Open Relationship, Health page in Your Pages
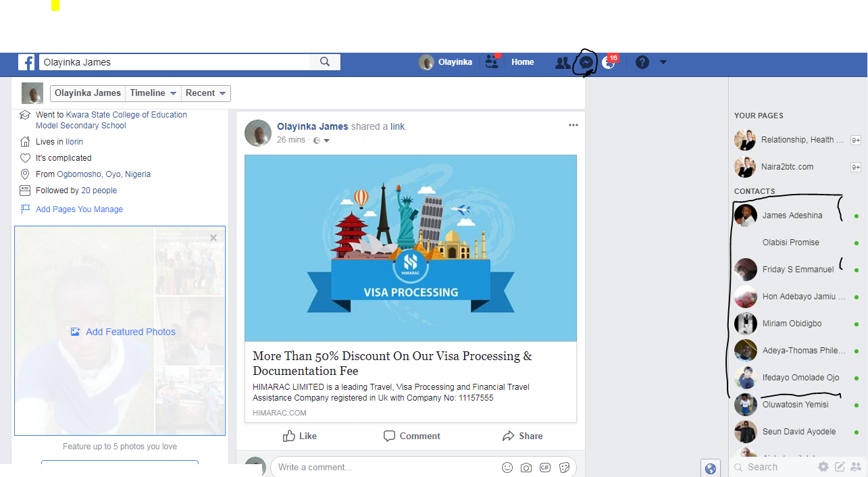Screen dimensions: 868x477 797,140
